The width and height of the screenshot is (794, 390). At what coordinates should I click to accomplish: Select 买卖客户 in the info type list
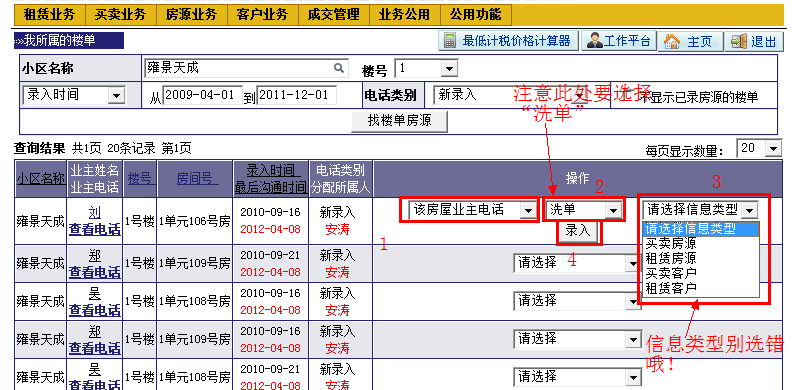tap(701, 274)
